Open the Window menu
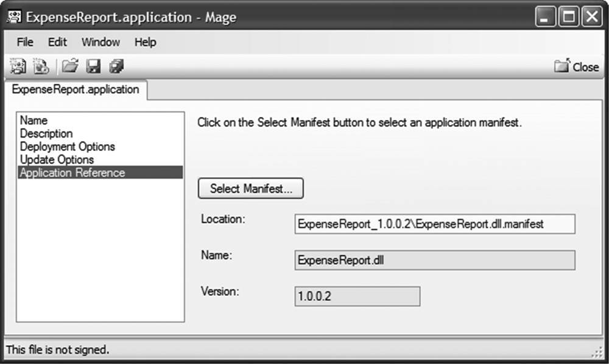 click(x=100, y=42)
